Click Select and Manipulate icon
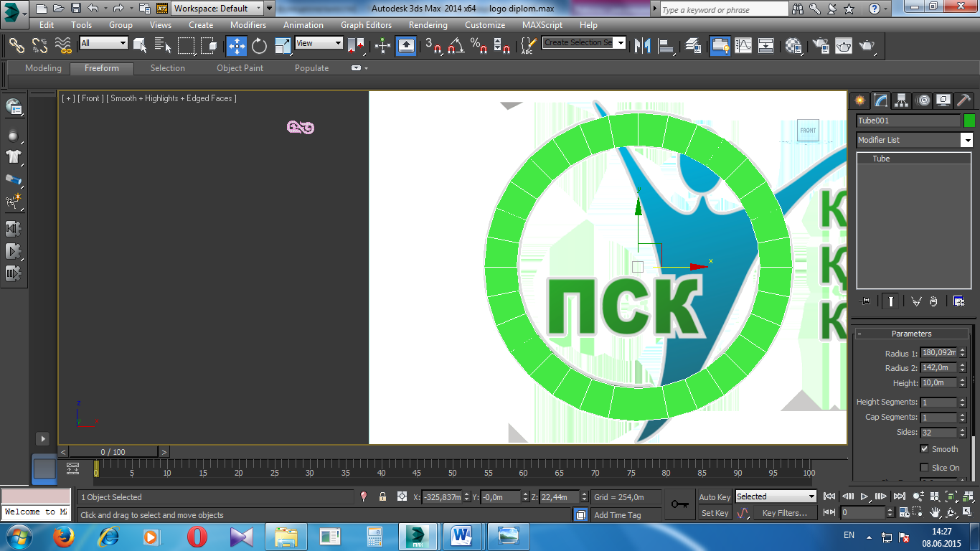 (382, 46)
